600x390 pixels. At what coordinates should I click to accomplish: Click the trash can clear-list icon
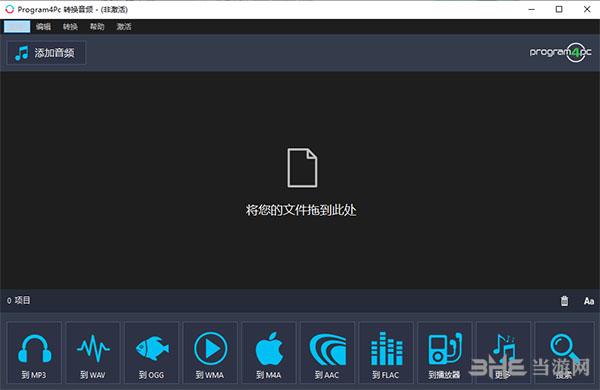[564, 301]
